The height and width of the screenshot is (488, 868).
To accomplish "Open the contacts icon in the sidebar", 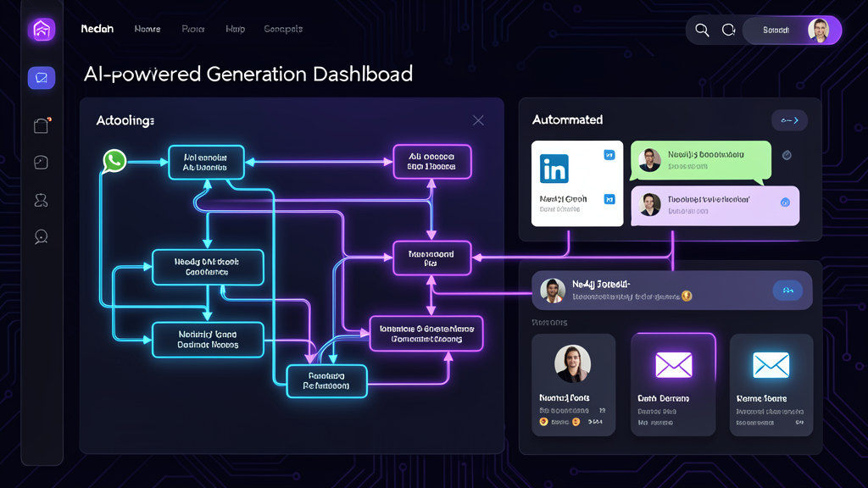I will tap(41, 200).
